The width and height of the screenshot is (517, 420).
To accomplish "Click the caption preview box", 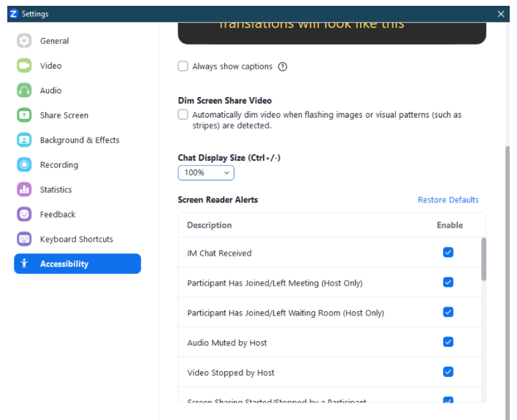I will click(x=332, y=33).
